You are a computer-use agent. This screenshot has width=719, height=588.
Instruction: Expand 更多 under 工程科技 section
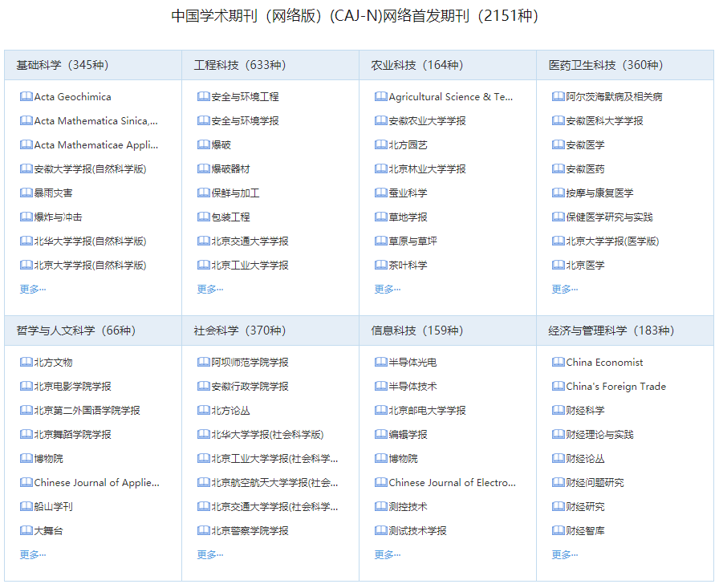pyautogui.click(x=210, y=289)
